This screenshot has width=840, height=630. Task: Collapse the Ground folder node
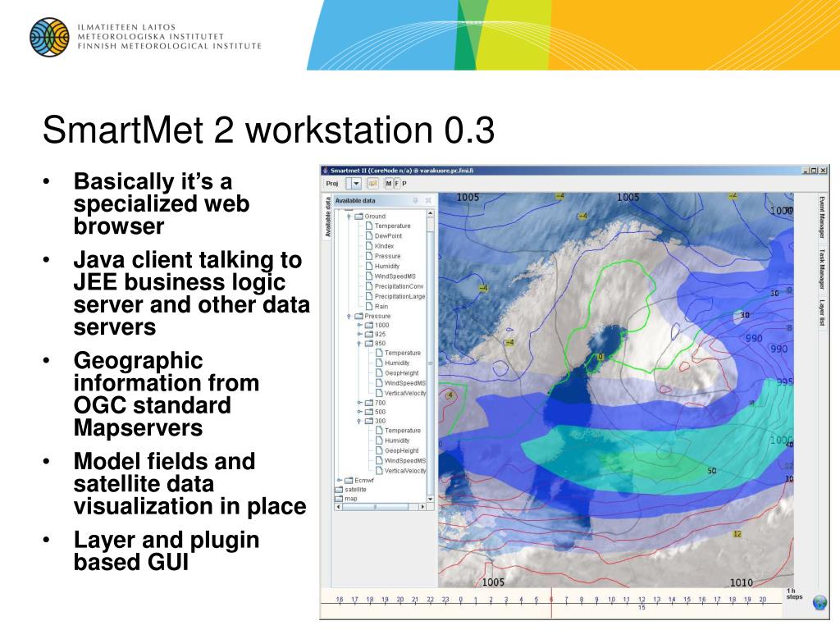(349, 217)
